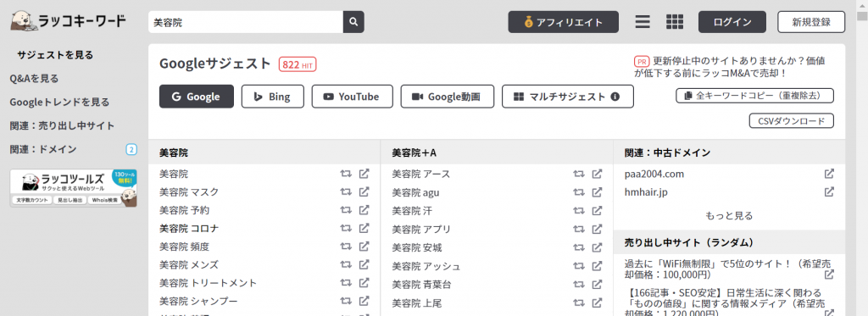Open external link for 美容院 メンズ

364,264
